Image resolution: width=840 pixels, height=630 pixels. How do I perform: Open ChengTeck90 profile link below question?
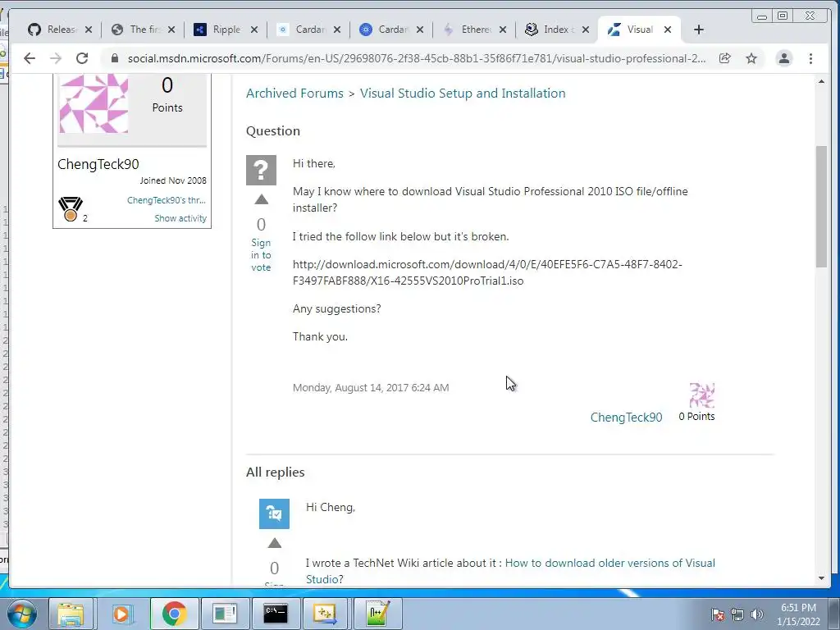pyautogui.click(x=626, y=418)
